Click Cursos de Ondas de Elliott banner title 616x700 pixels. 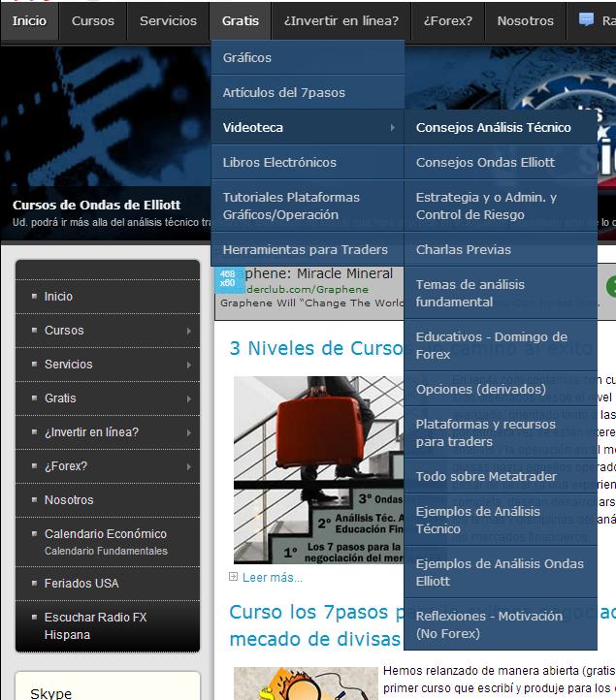[x=96, y=205]
